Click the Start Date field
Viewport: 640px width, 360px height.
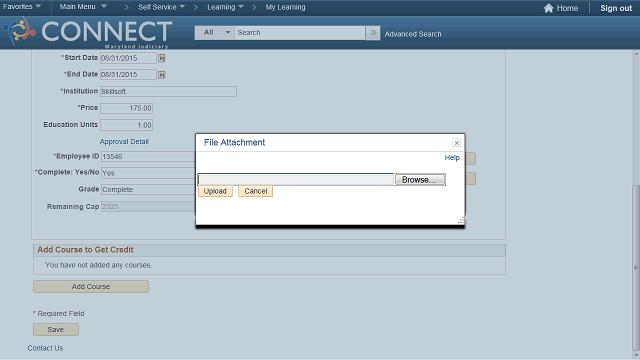pos(128,58)
